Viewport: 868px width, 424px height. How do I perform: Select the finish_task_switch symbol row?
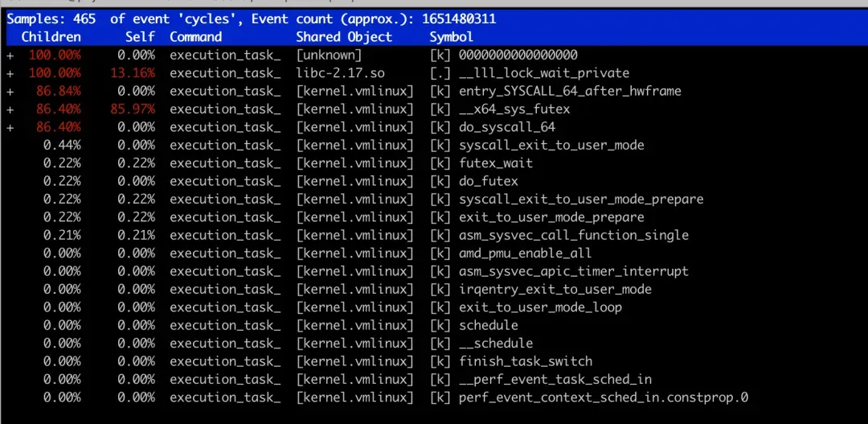coord(525,361)
